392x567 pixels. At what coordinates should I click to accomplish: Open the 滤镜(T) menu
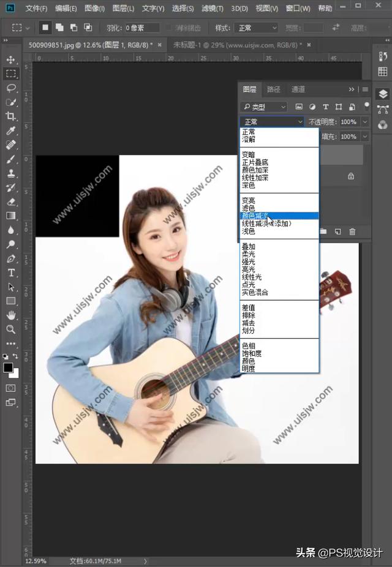click(x=212, y=8)
